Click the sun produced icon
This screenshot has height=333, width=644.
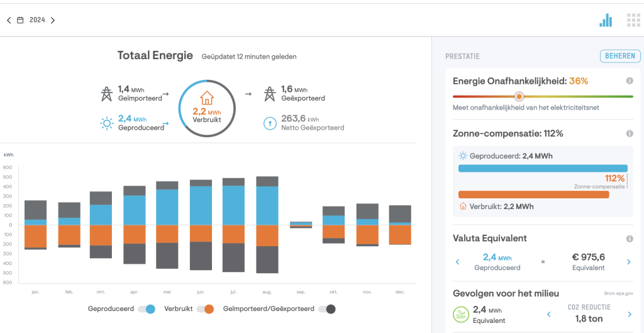coord(106,123)
